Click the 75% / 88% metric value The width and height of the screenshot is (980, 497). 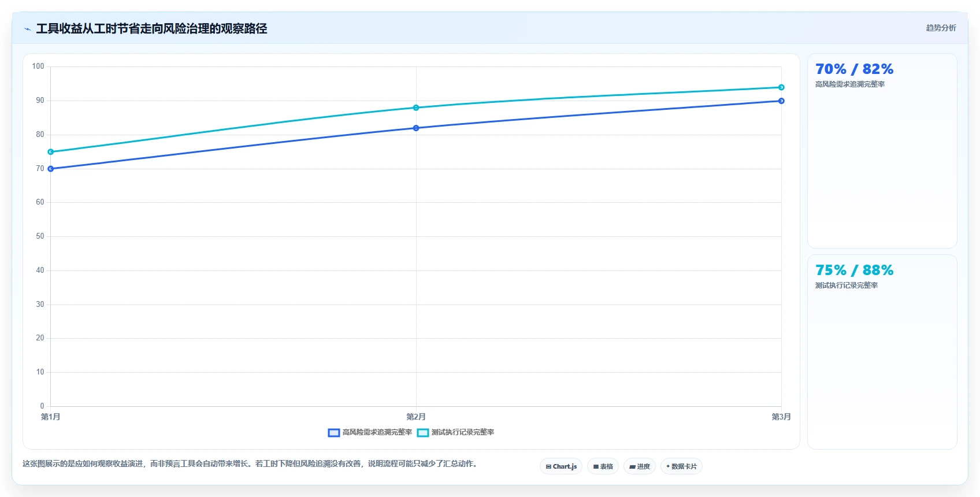pos(854,270)
